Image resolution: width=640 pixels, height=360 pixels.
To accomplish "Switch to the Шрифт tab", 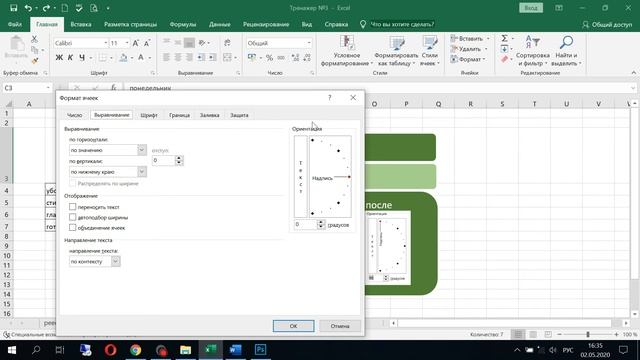I will point(149,115).
